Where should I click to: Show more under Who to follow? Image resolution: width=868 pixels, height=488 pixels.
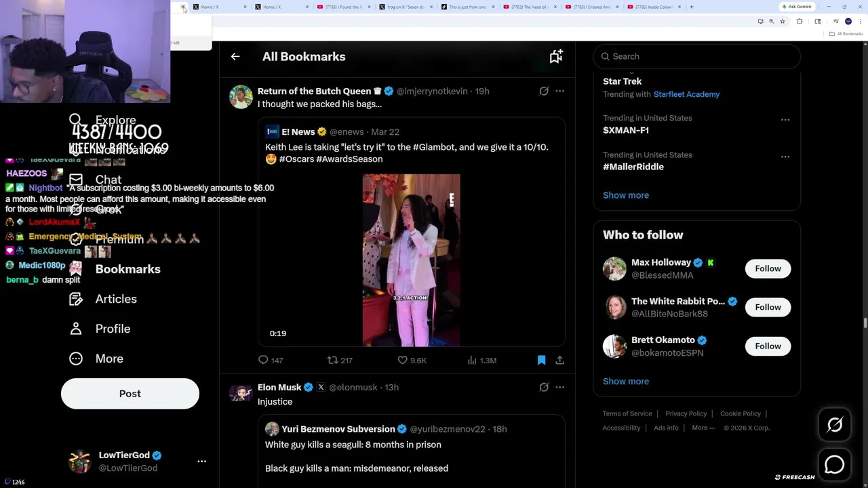coord(626,381)
